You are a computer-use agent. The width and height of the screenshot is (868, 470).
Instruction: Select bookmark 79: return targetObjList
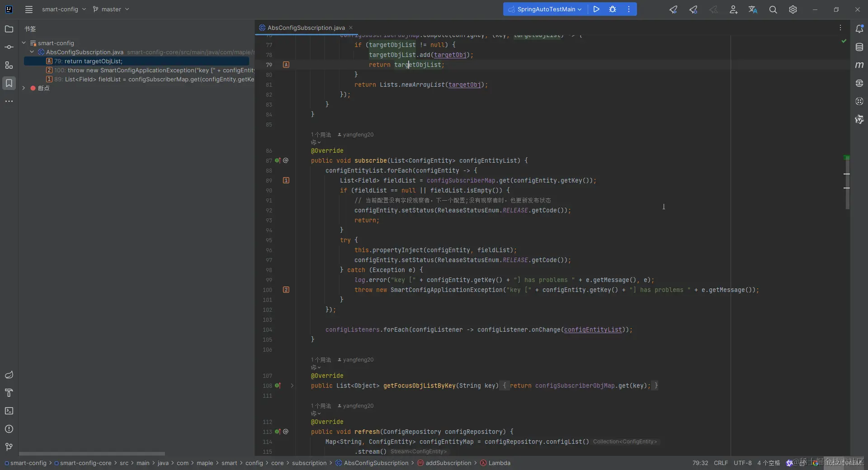(x=137, y=61)
